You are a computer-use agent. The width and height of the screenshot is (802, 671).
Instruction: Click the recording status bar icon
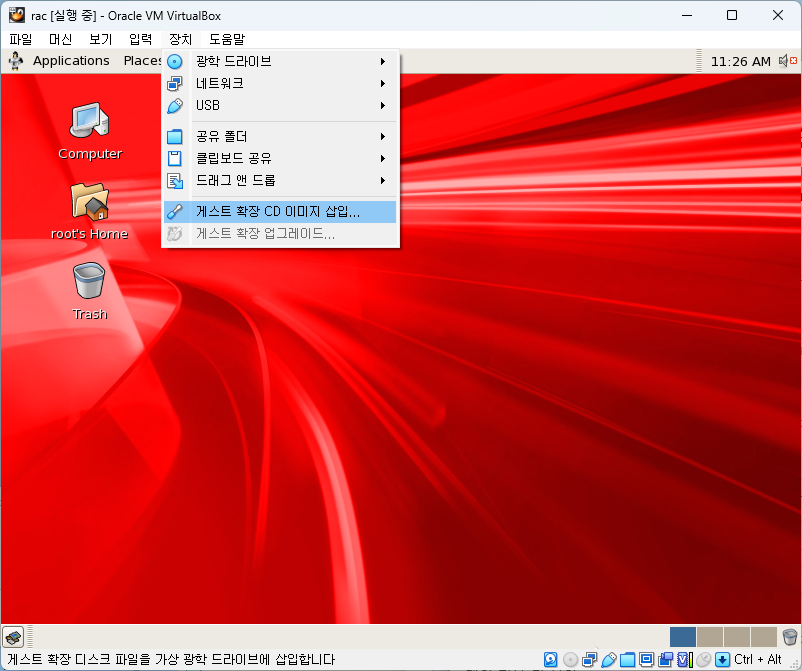pyautogui.click(x=665, y=660)
